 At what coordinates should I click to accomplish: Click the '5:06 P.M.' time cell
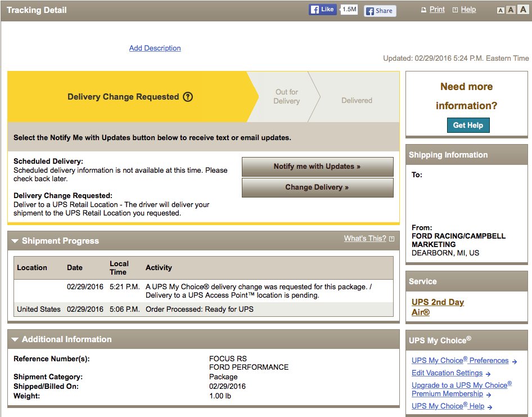pyautogui.click(x=124, y=310)
